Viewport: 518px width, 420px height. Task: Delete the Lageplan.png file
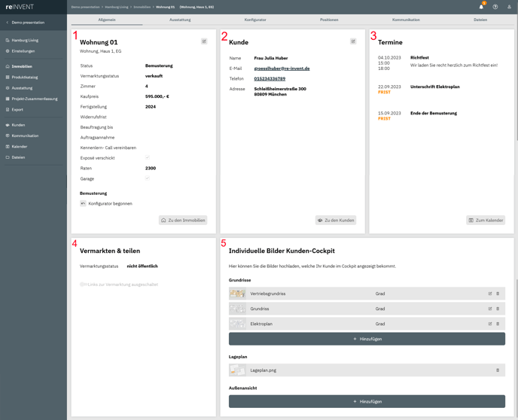[498, 370]
